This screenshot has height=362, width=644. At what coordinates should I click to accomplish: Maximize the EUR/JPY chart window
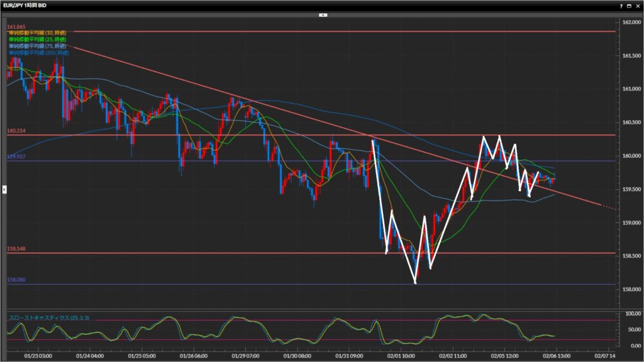coord(629,5)
